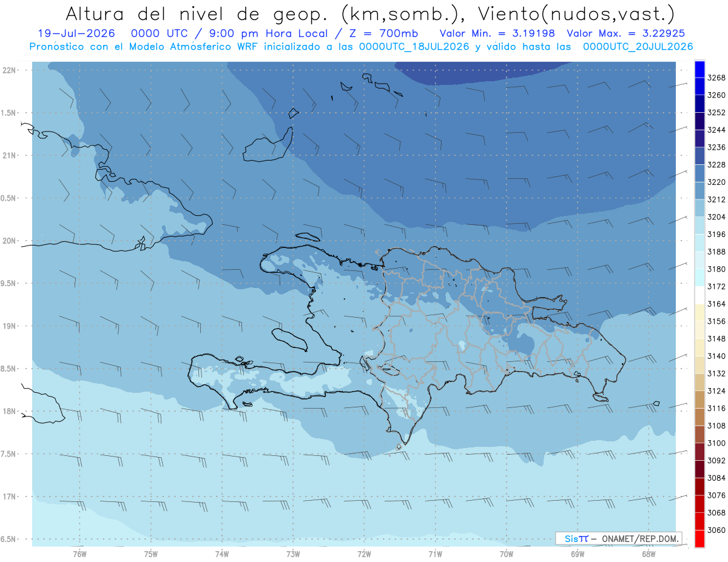Click the 20N latitude label
The image size is (728, 562).
pyautogui.click(x=10, y=241)
